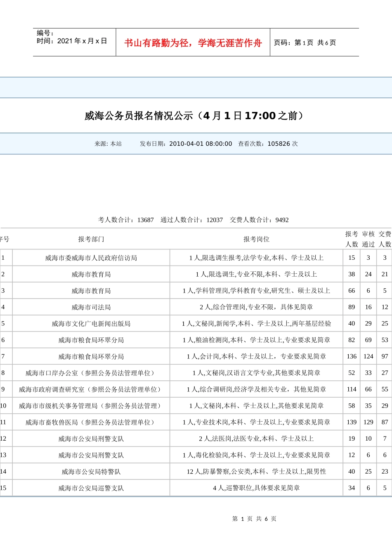Click the 审核通过 column header
This screenshot has width=392, height=555.
pos(368,239)
